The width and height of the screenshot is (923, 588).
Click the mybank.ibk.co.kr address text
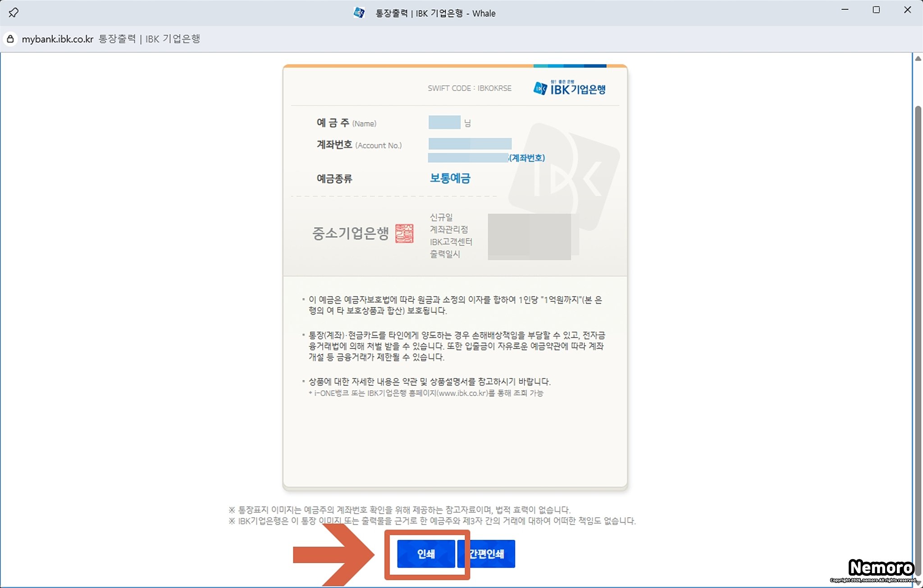(58, 39)
